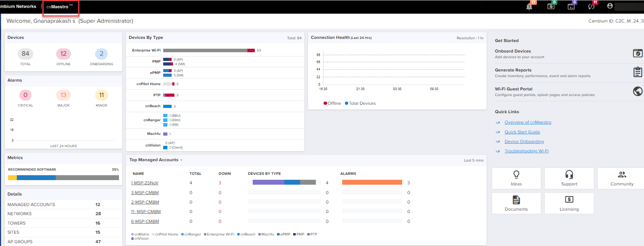
Task: Click the device onboarding queue header icon
Action: point(551,6)
